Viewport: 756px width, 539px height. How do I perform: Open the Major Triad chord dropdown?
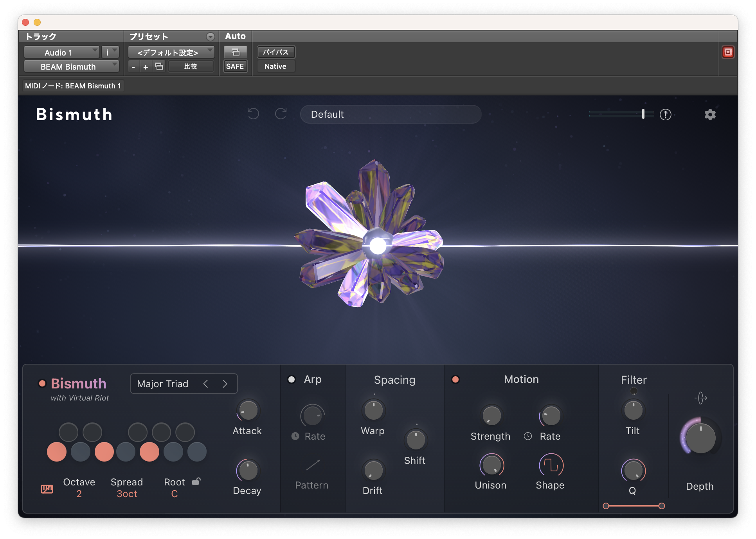click(x=163, y=384)
